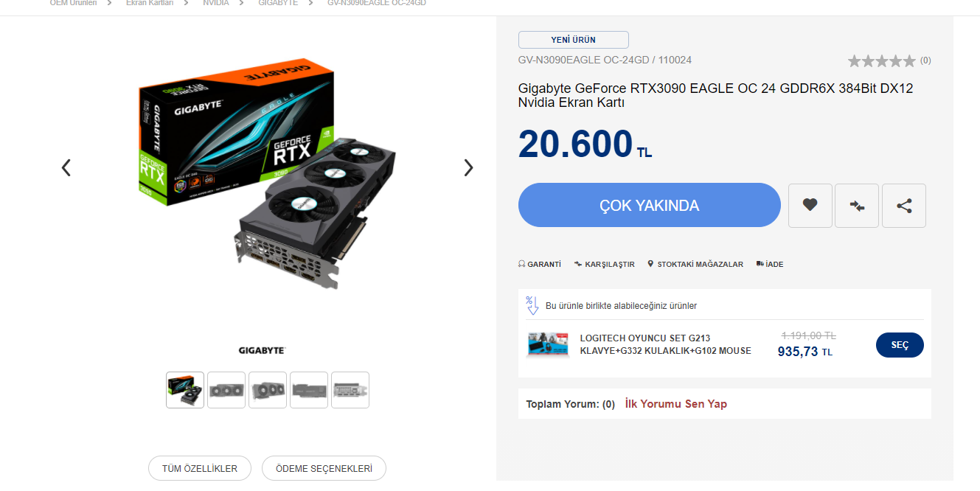Show previous product image with left arrow

tap(66, 168)
